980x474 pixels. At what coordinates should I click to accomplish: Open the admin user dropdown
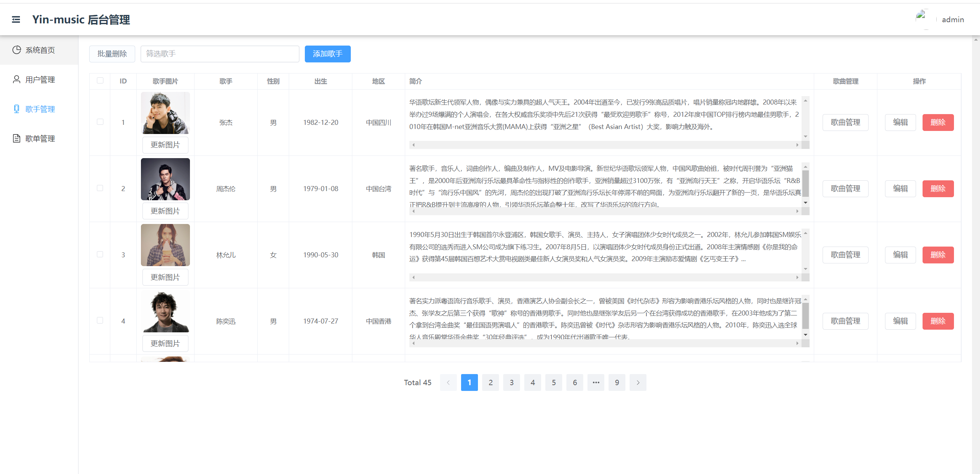(x=953, y=20)
